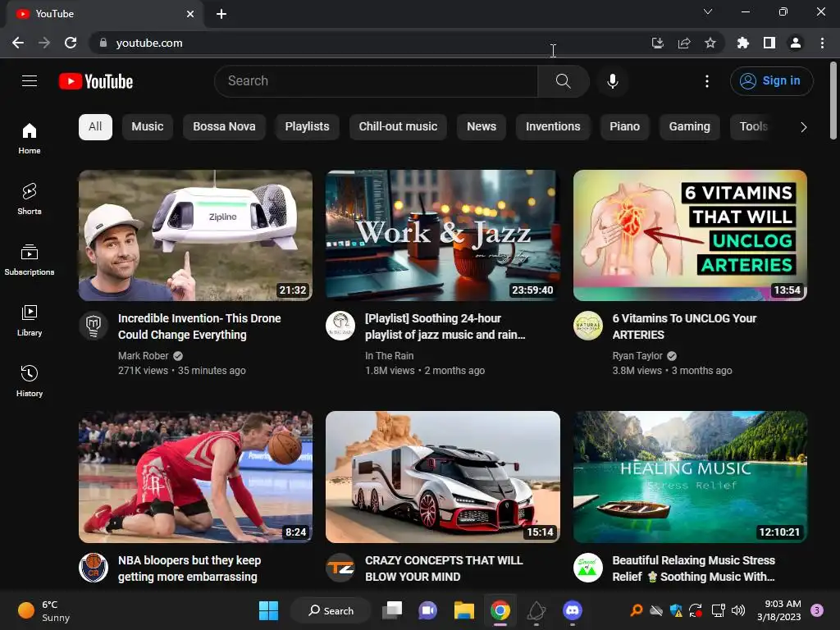840x630 pixels.
Task: Open Healing Music video thumbnail
Action: (x=690, y=477)
